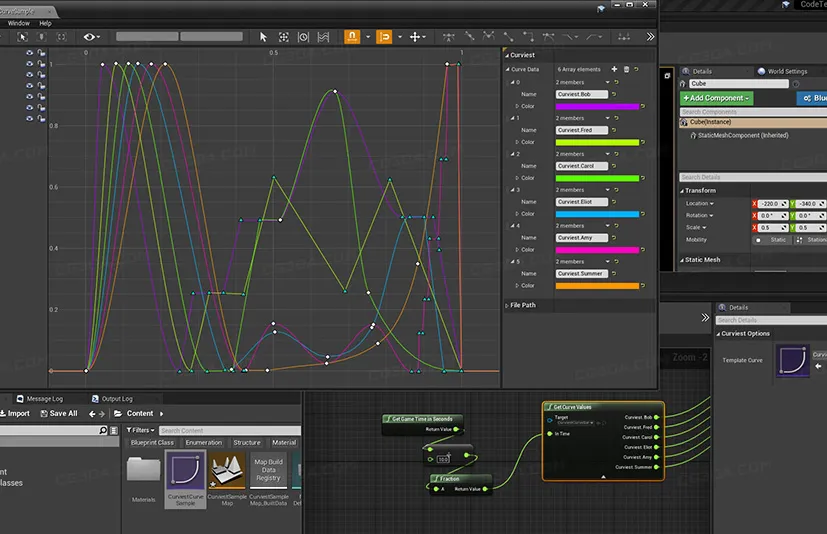Screen dimensions: 827x534
Task: Reset the pink Curviest.Amy color to default
Action: pyautogui.click(x=642, y=250)
